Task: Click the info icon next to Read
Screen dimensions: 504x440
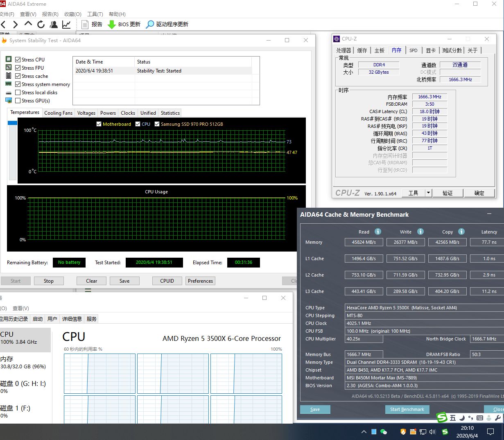Action: tap(378, 231)
